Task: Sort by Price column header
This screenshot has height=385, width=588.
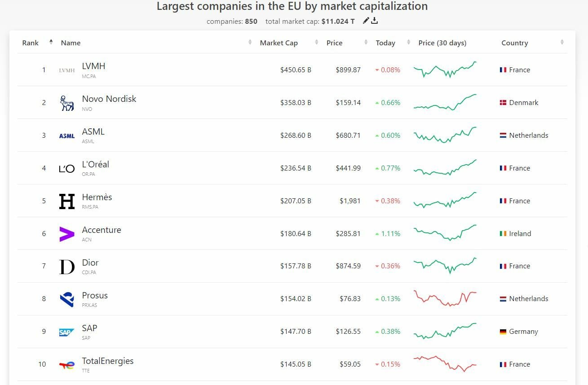Action: pos(334,43)
